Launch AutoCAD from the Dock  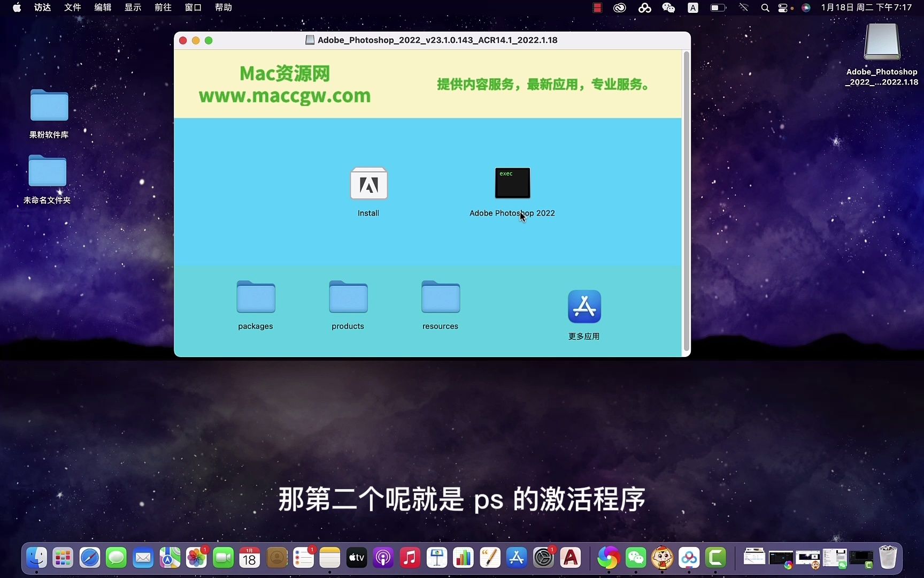[x=571, y=558]
